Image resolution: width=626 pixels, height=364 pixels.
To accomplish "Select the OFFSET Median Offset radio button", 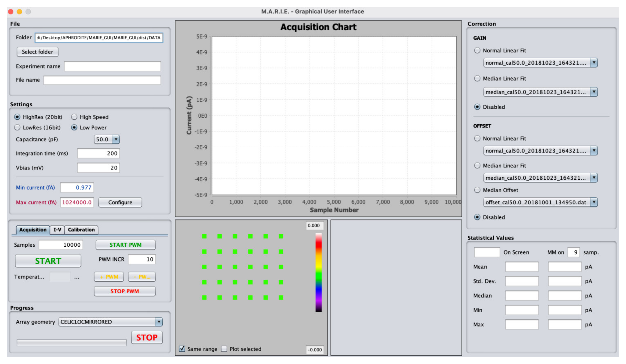I will coord(477,190).
